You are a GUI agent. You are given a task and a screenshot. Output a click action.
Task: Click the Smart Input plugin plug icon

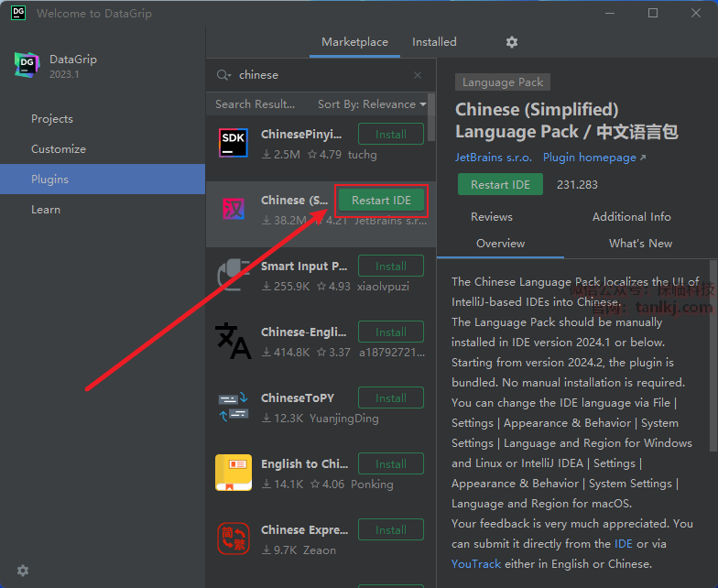[234, 276]
